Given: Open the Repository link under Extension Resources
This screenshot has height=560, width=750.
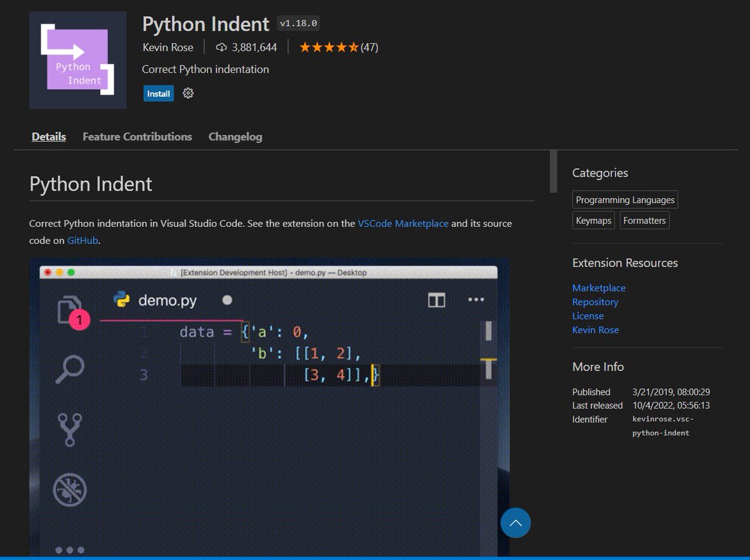Looking at the screenshot, I should [595, 302].
